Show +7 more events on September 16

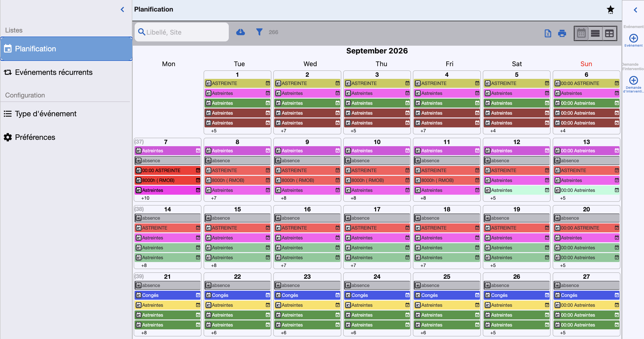click(283, 265)
